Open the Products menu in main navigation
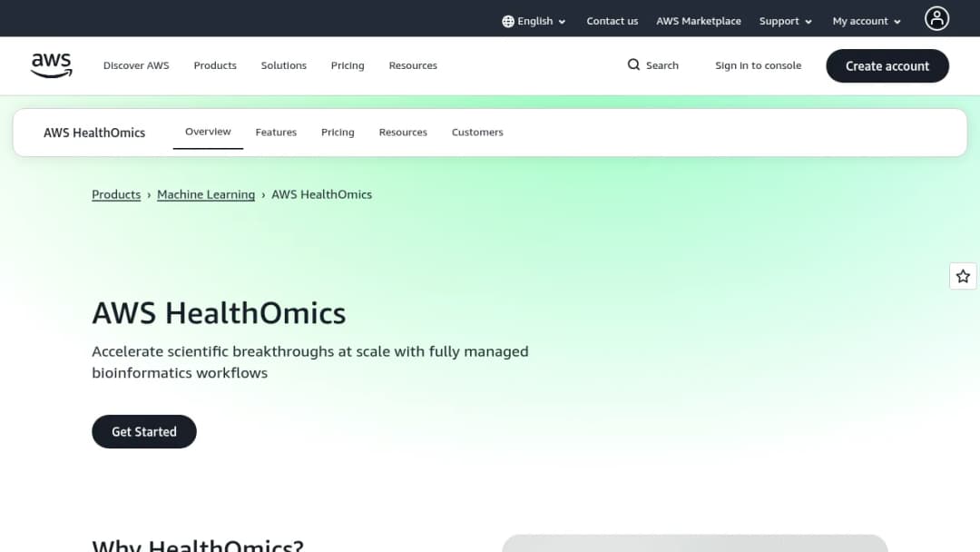Image resolution: width=980 pixels, height=552 pixels. (x=215, y=65)
